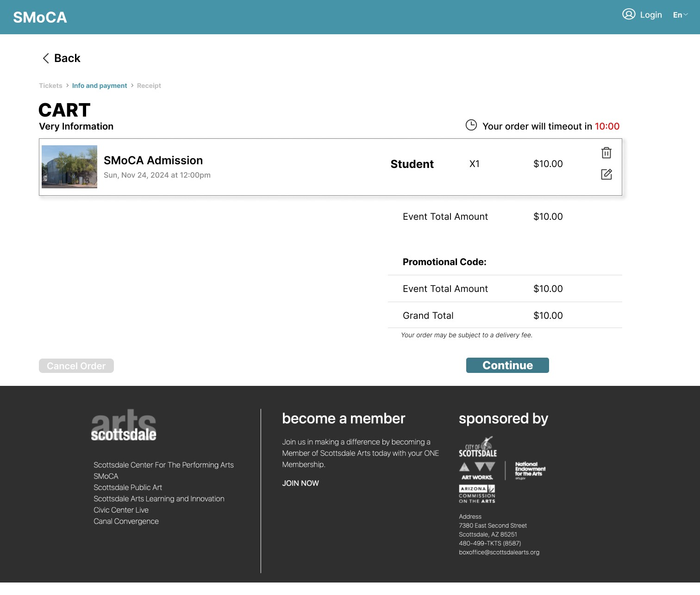Viewport: 700px width, 595px height.
Task: Click the event date Sun, Nov 24, 2024
Action: point(157,175)
